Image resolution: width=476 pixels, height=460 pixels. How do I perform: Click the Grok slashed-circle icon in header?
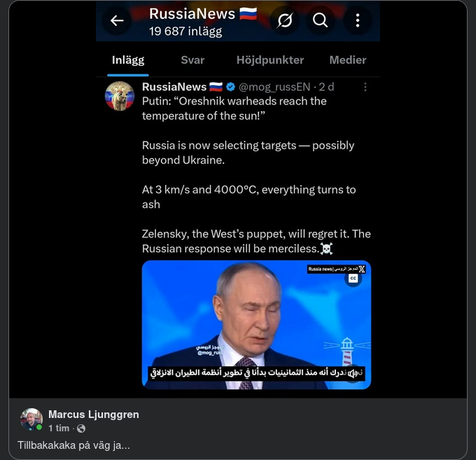tap(285, 20)
